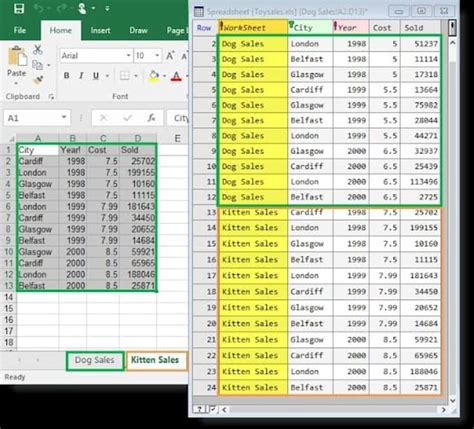Open the Customize Quick Access Toolbar arrow
The width and height of the screenshot is (474, 429).
click(107, 9)
